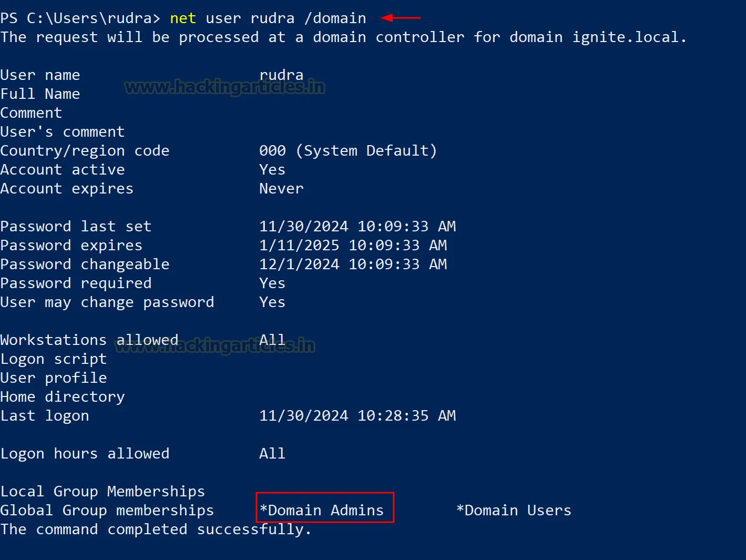The height and width of the screenshot is (560, 746).
Task: Click the PS C:\Users\rudra prompt
Action: point(80,18)
